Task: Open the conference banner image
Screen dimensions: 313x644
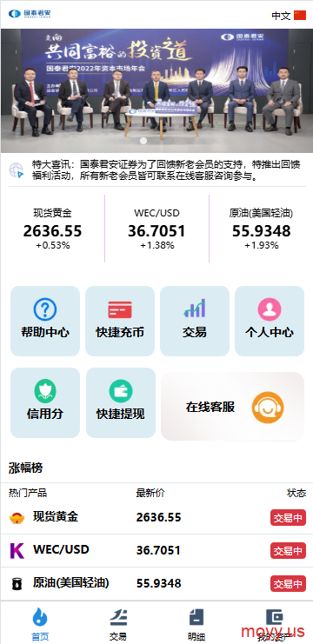Action: click(x=156, y=90)
